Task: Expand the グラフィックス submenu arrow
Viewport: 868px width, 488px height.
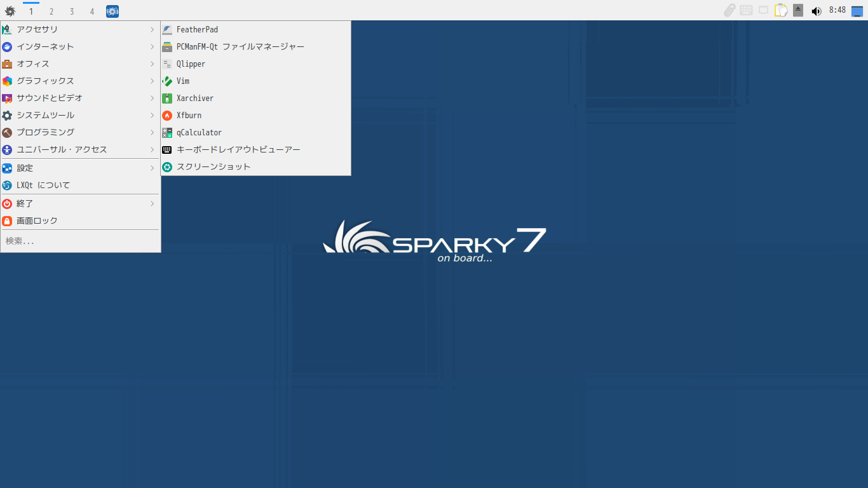Action: point(153,81)
